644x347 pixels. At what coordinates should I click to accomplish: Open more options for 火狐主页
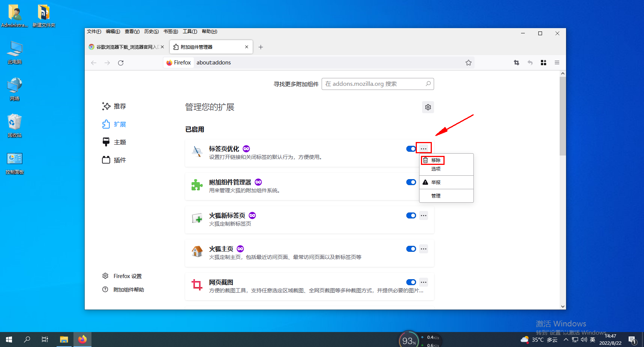(x=424, y=249)
